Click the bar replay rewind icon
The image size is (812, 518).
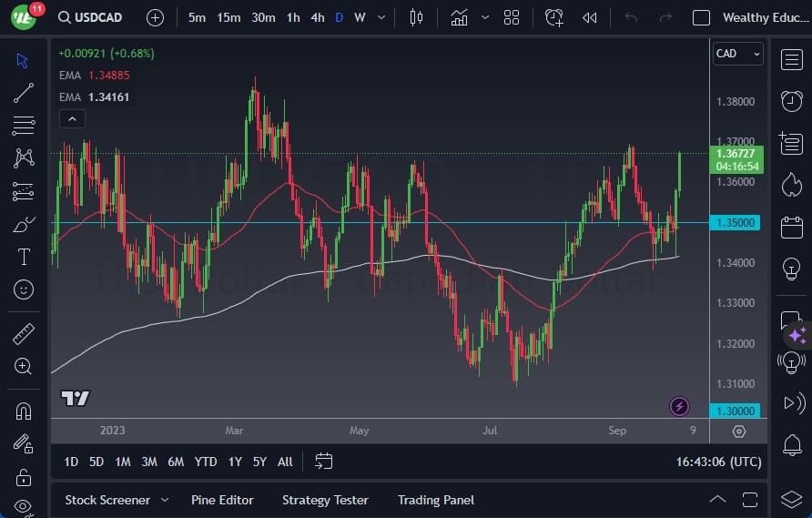tap(590, 17)
